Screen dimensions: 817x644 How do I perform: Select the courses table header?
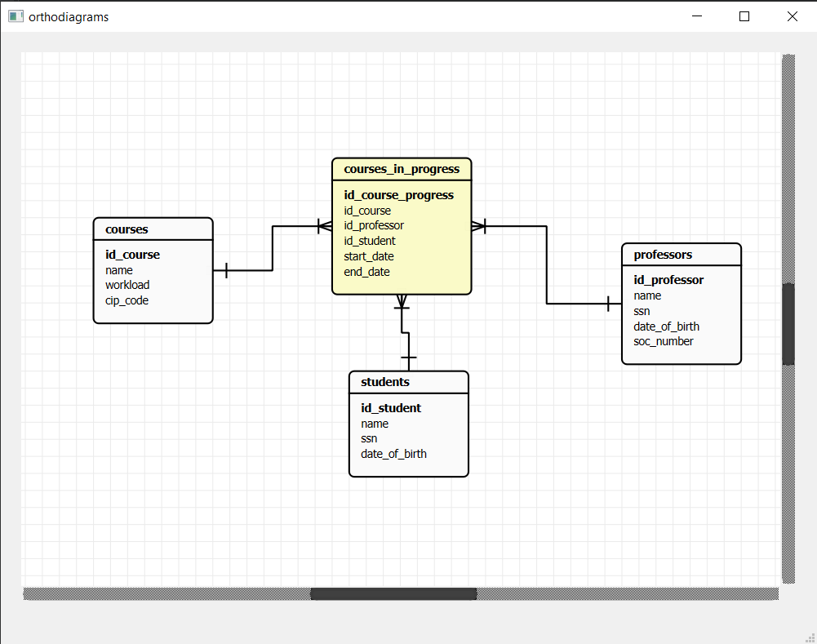(127, 229)
